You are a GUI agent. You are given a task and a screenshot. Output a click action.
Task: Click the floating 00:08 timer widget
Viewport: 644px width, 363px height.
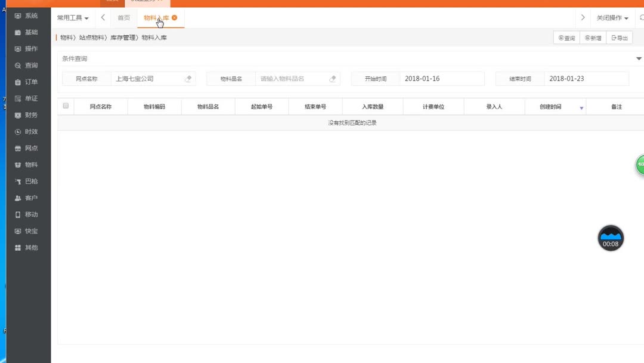[611, 238]
